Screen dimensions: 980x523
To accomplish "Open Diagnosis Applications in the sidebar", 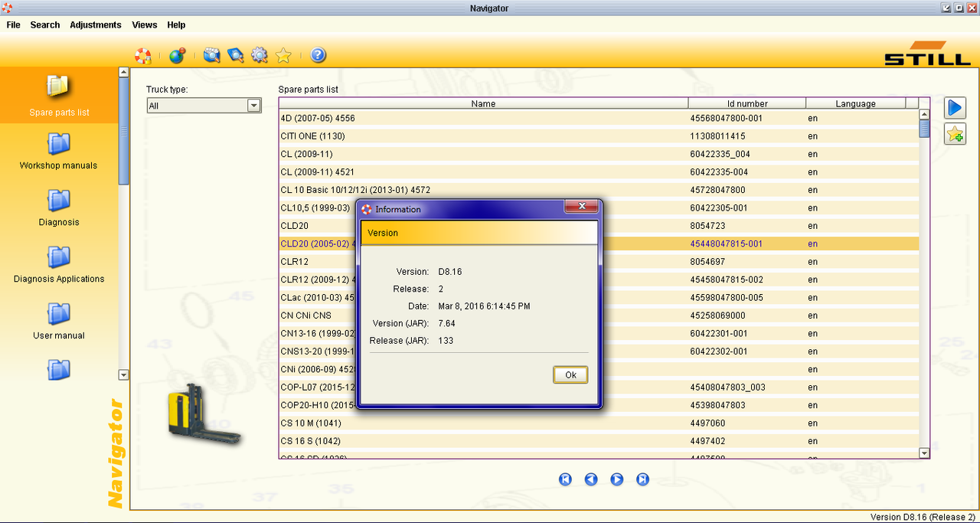I will point(59,264).
